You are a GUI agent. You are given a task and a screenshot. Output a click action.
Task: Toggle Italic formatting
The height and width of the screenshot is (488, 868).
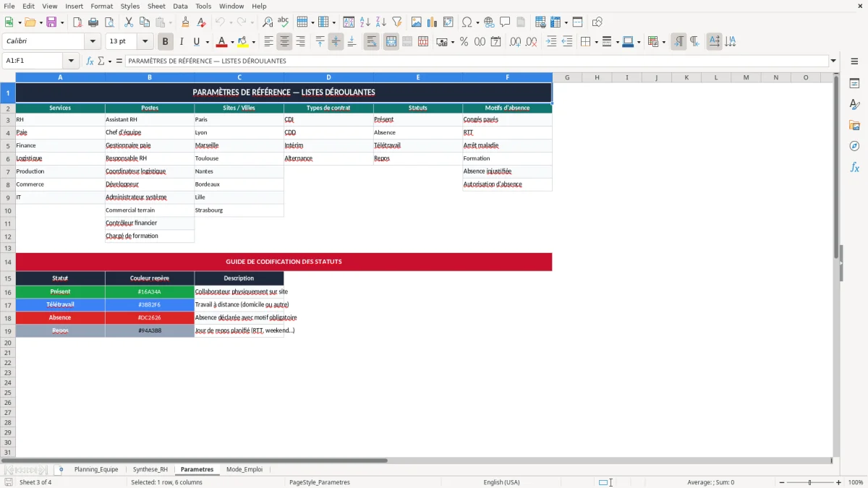182,42
